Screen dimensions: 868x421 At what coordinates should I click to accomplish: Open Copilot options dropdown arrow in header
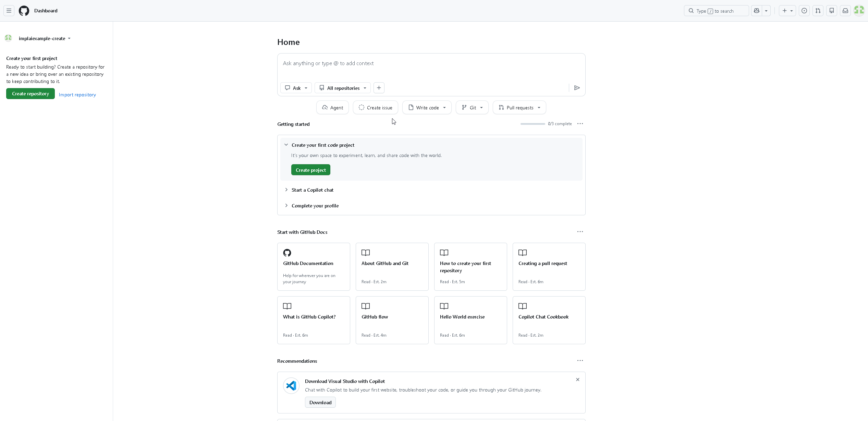coord(766,11)
